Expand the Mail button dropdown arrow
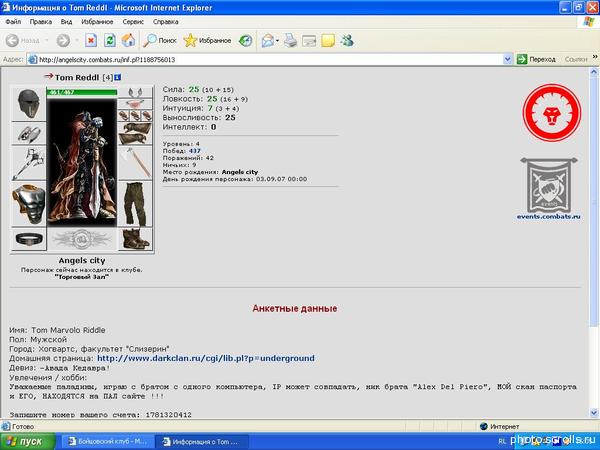The height and width of the screenshot is (450, 600). [x=277, y=40]
